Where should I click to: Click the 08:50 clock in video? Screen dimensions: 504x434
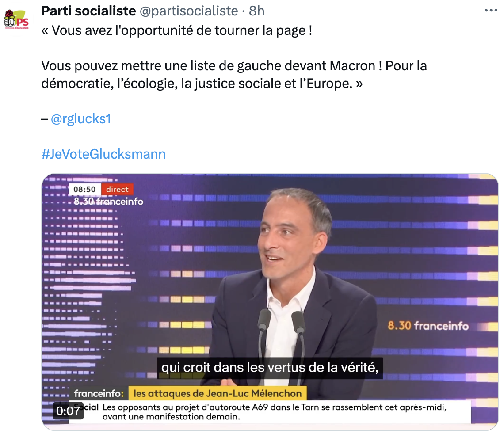point(85,190)
